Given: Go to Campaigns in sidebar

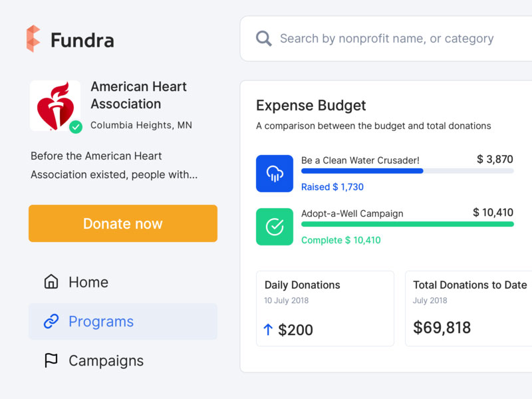Looking at the screenshot, I should tap(123, 360).
